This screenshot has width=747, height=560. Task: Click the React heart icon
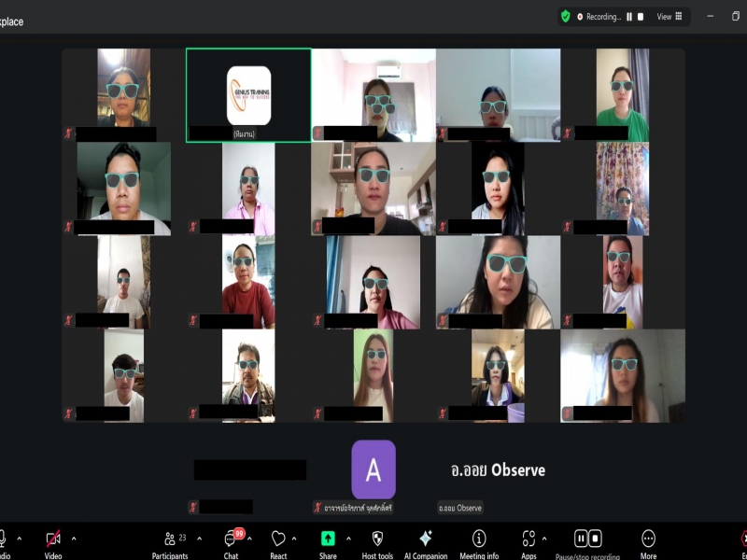[278, 539]
